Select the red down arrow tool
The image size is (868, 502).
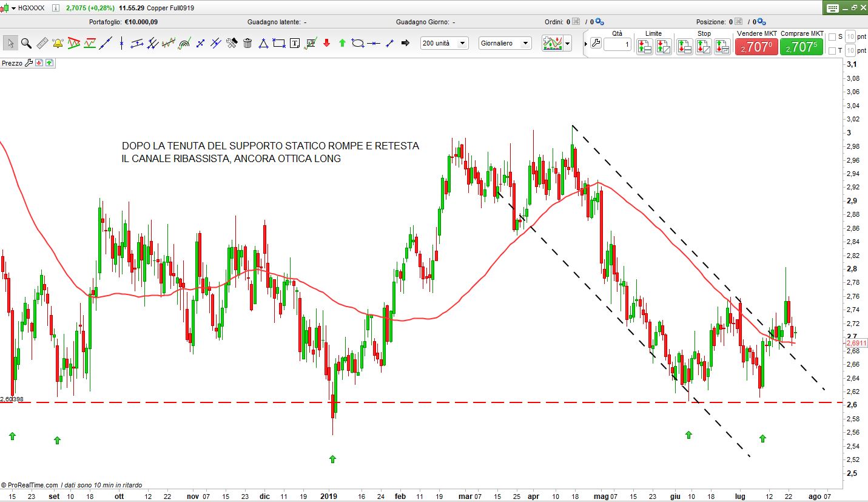[x=326, y=43]
